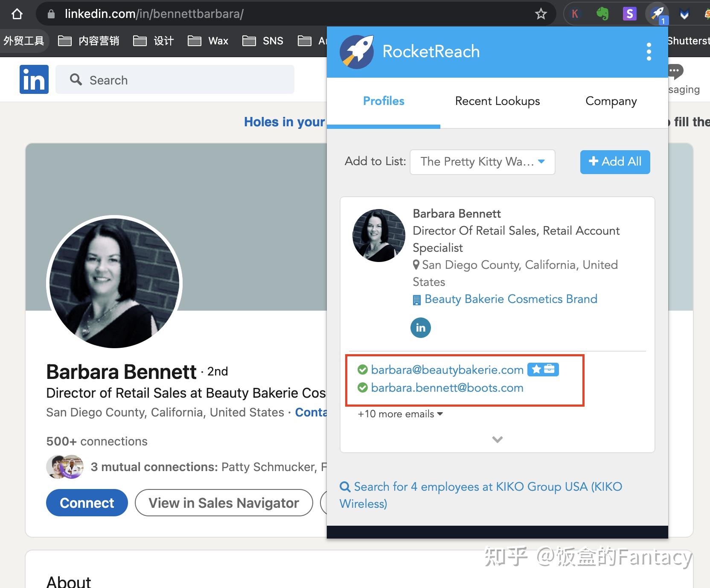Click email barbara@beautybakerie.com

[x=447, y=370]
